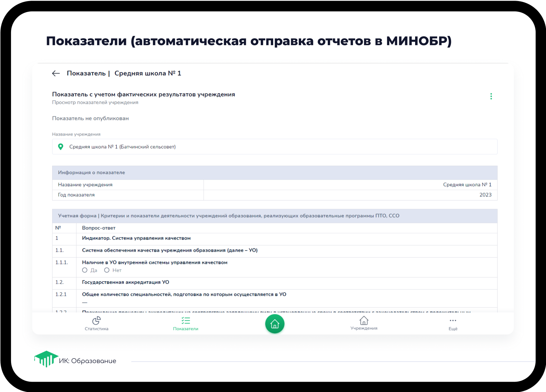The image size is (546, 392).
Task: Click the Учетная форма section header
Action: [x=275, y=216]
